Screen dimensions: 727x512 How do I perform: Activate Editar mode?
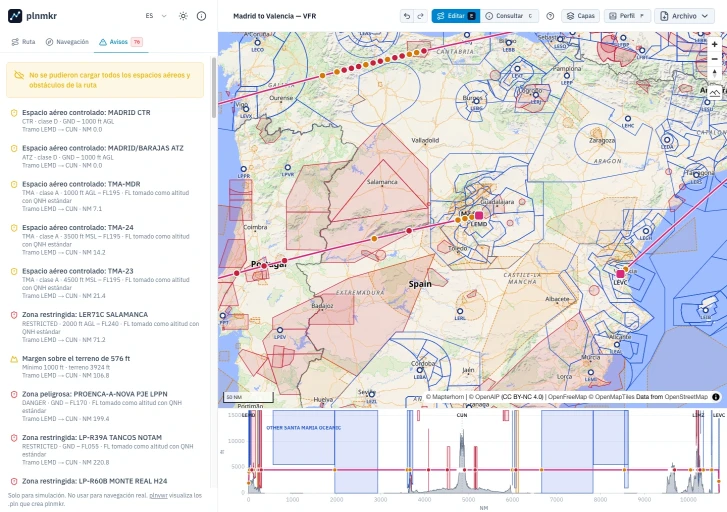coord(456,16)
